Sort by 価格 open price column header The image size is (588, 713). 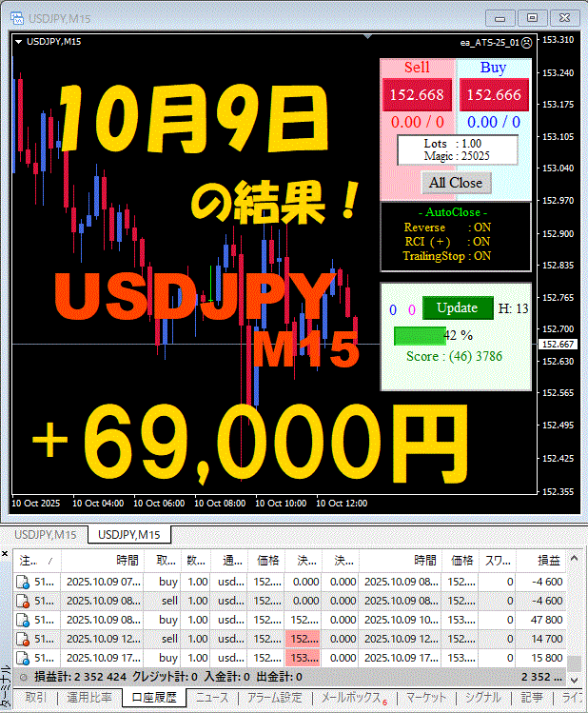pos(266,561)
